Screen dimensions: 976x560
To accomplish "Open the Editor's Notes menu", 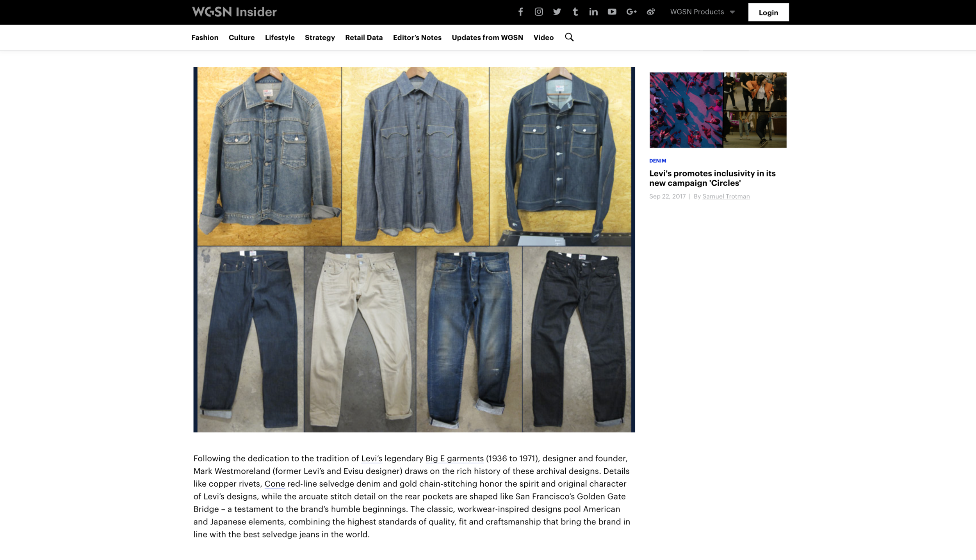I will 417,37.
